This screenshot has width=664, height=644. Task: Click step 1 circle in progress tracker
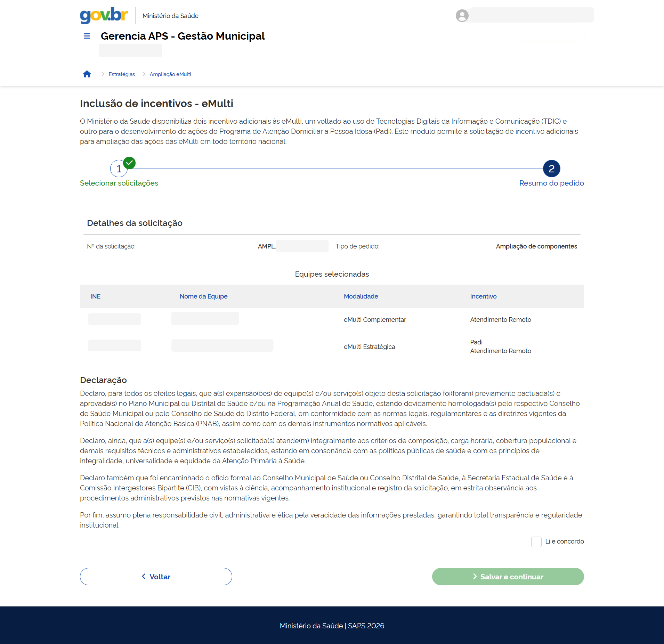[118, 169]
